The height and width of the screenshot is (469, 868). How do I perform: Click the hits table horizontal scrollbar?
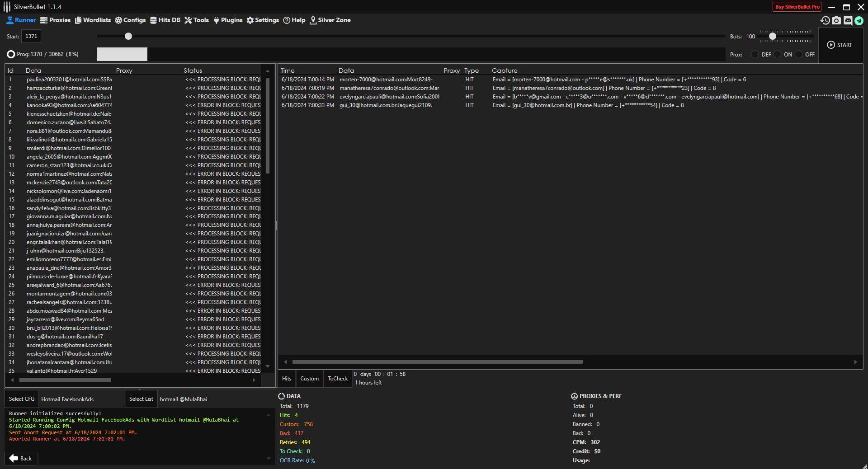pos(437,362)
